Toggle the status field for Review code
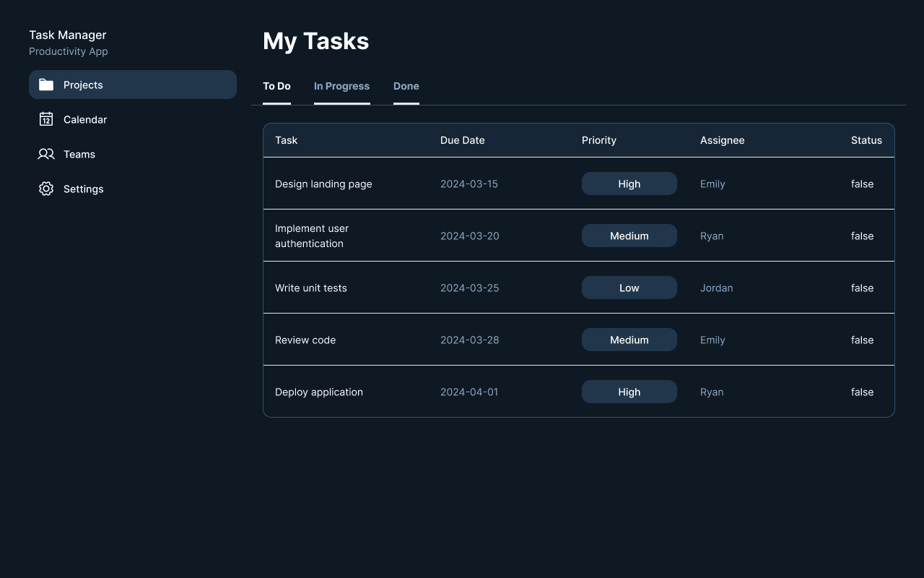Screen dimensions: 924x578 click(862, 340)
